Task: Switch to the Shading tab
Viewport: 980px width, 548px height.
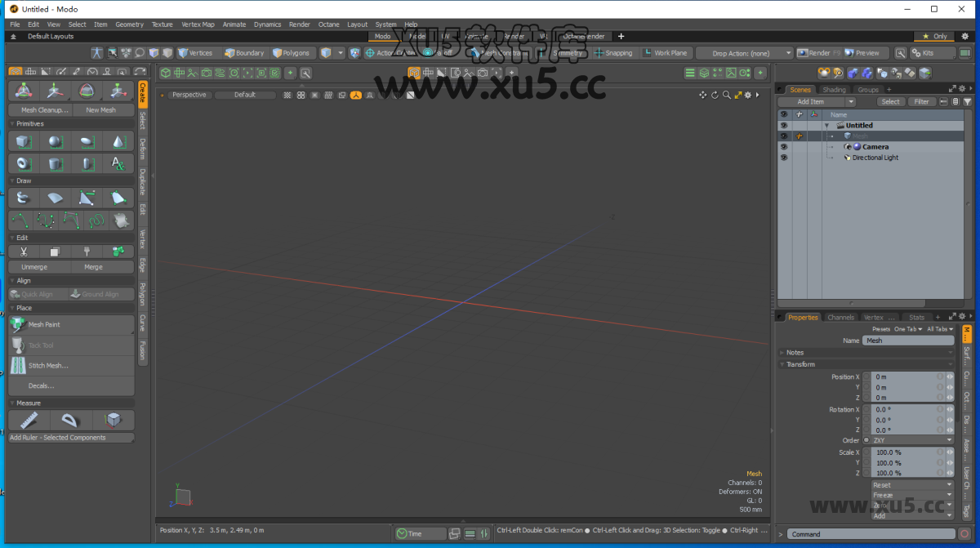Action: point(835,89)
